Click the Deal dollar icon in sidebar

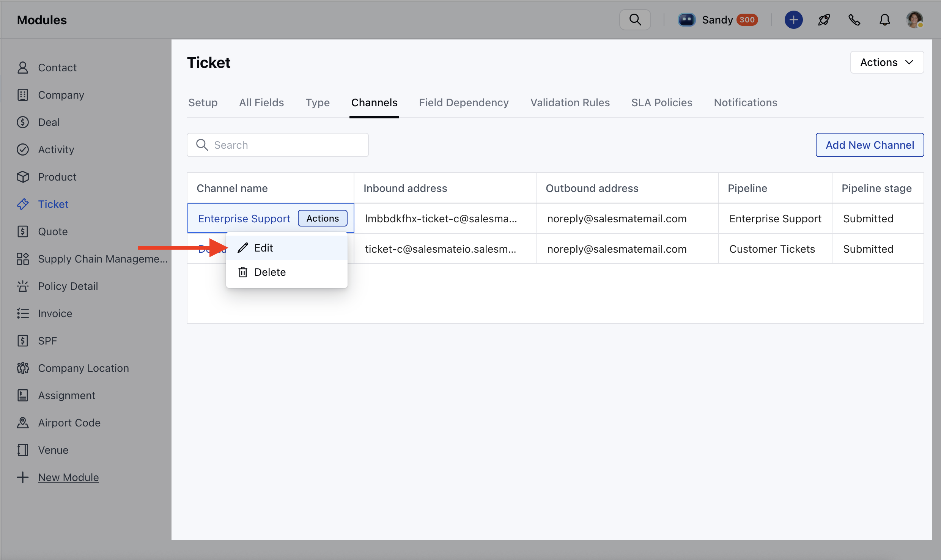click(23, 122)
